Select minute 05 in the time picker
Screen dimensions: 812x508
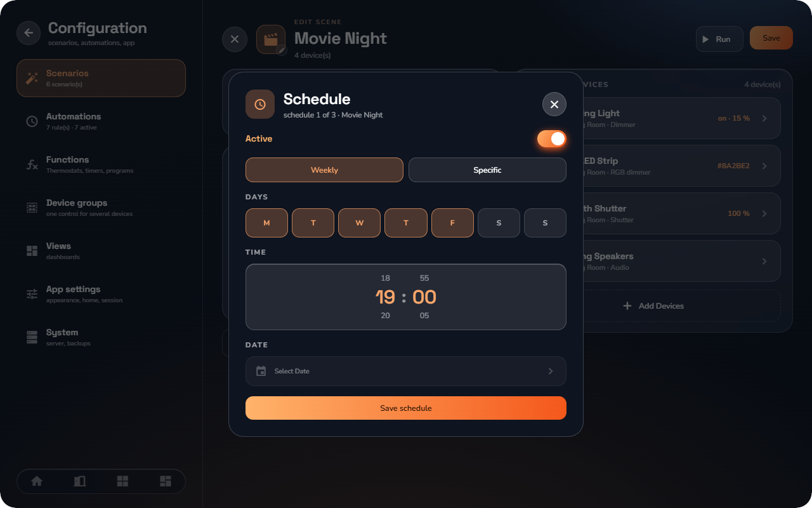tap(424, 316)
